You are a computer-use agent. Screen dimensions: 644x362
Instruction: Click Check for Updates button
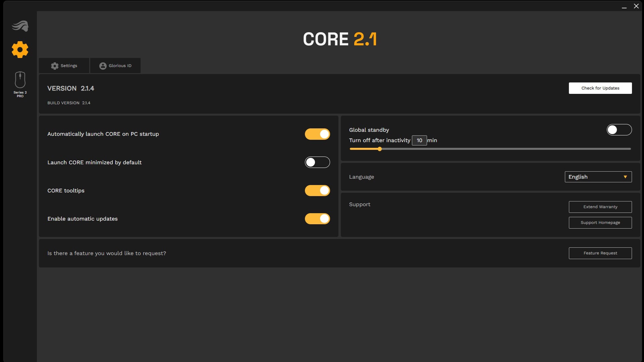pyautogui.click(x=600, y=88)
